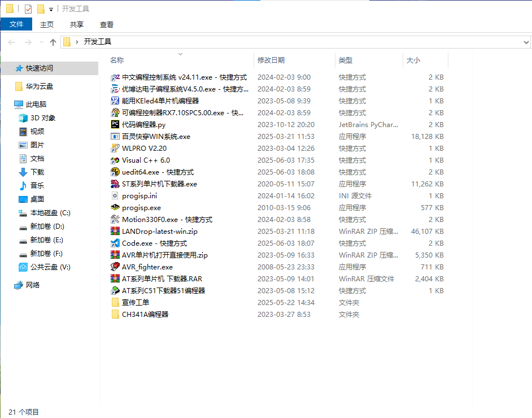The height and width of the screenshot is (418, 532).
Task: Sort by 类型 column header
Action: [346, 60]
